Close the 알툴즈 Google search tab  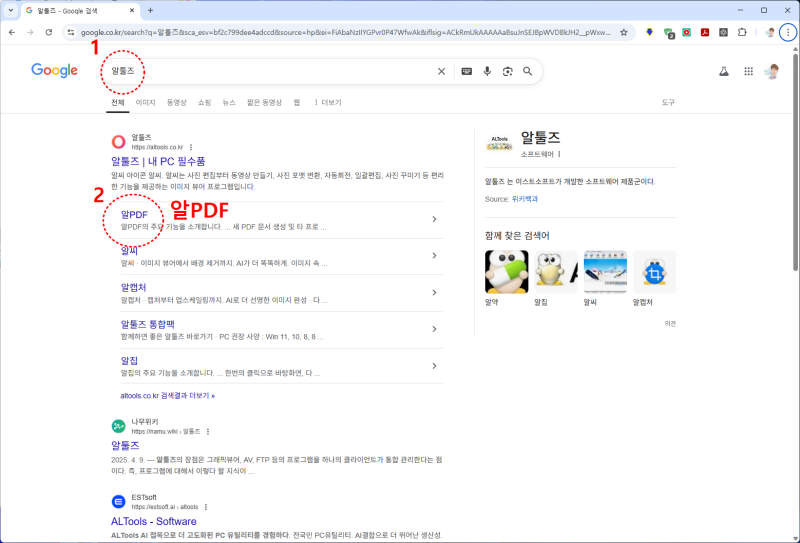pos(132,10)
